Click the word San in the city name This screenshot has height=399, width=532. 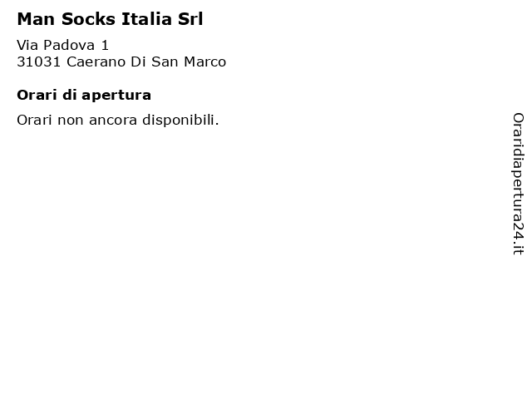pyautogui.click(x=165, y=62)
